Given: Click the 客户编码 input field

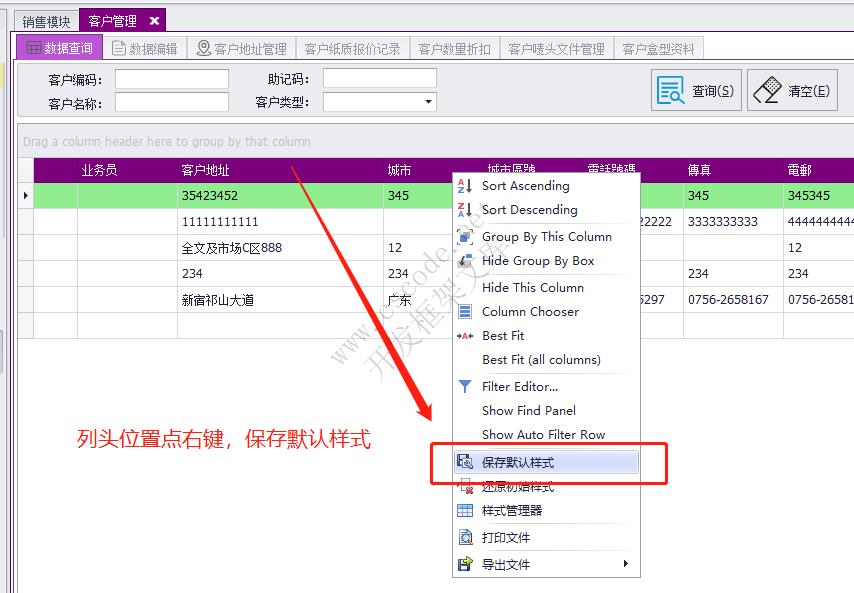Looking at the screenshot, I should tap(170, 78).
